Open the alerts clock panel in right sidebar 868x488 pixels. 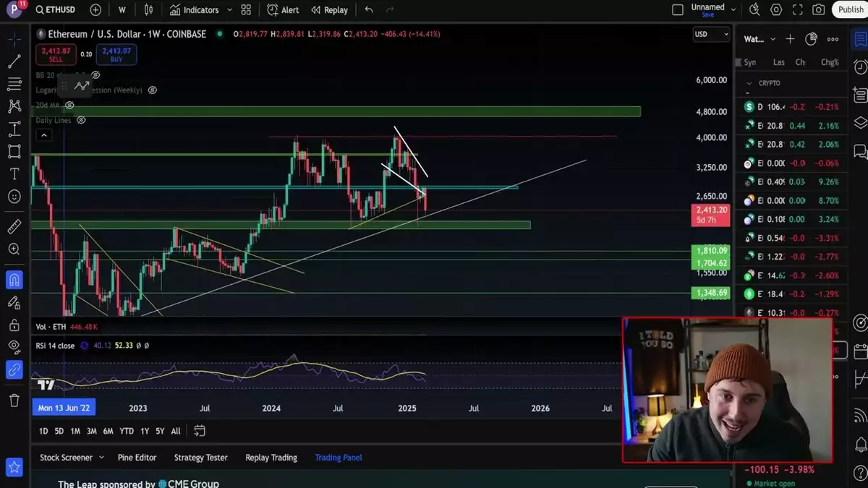(860, 67)
